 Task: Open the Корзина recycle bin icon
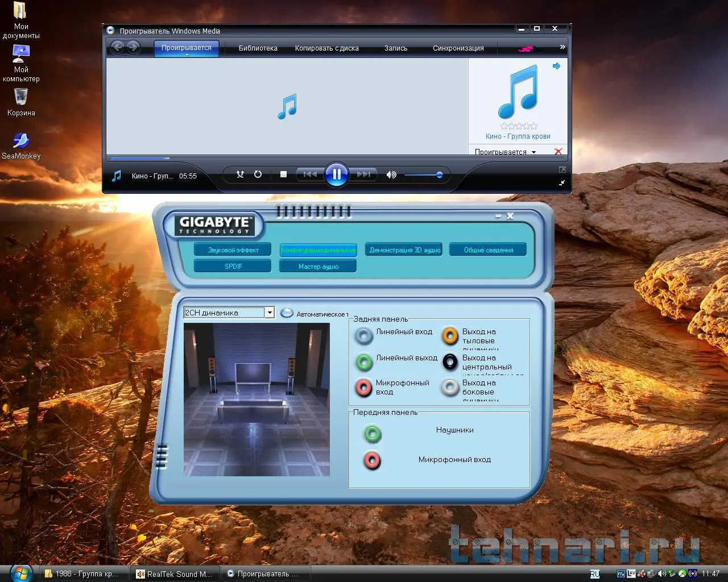[21, 103]
